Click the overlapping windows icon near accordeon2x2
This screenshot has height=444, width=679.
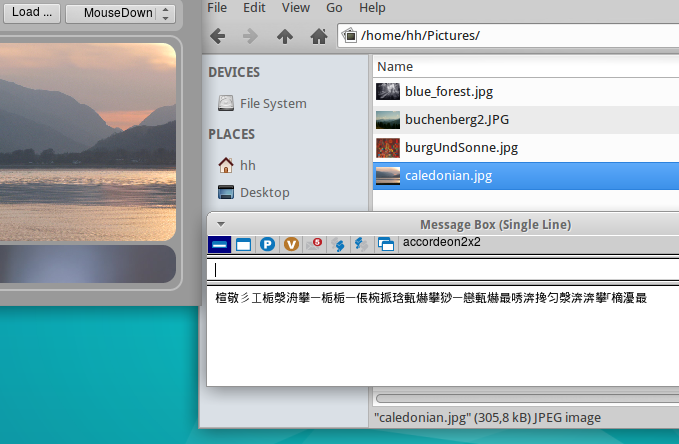pos(385,244)
